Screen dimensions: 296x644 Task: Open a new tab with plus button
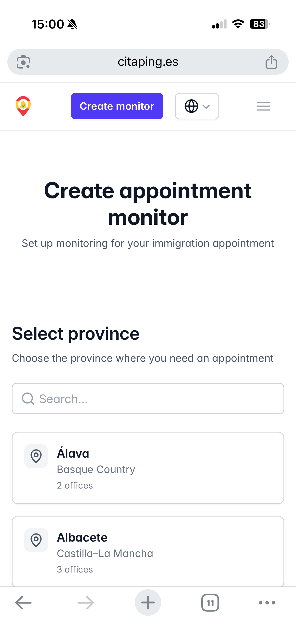tap(148, 603)
